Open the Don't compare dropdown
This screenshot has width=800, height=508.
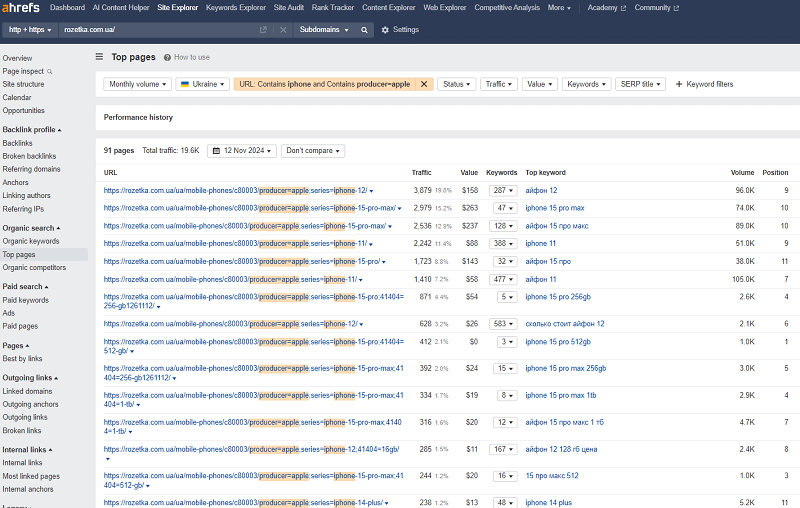[313, 151]
